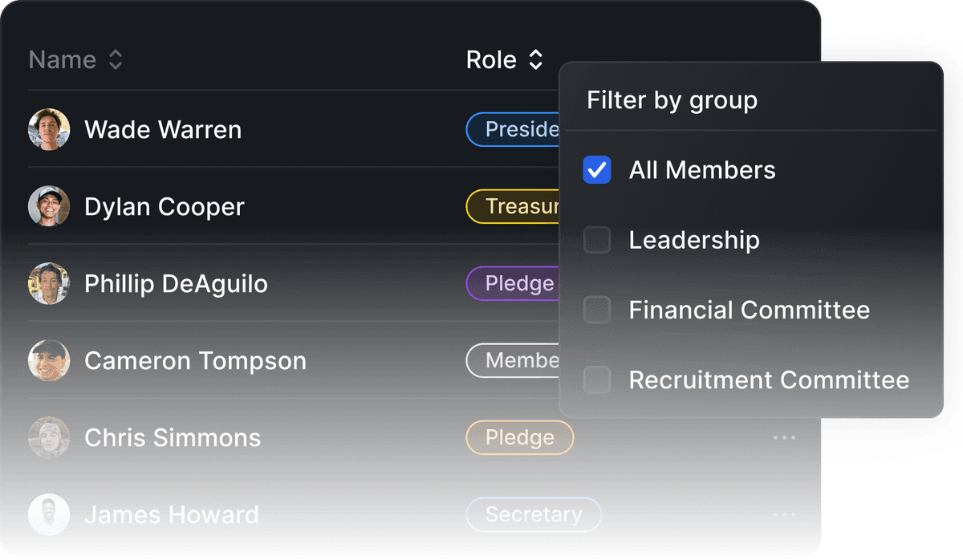Viewport: 963px width, 560px height.
Task: Click Chris Simmons's avatar thumbnail
Action: tap(49, 437)
